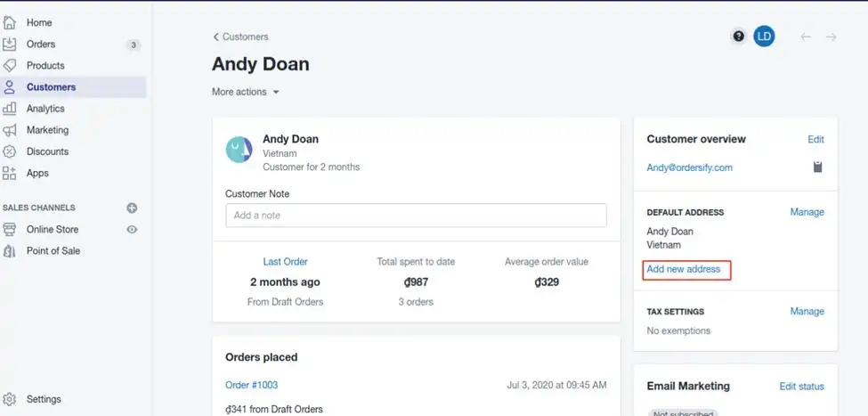Copy email with clipboard icon
The width and height of the screenshot is (868, 416).
click(817, 167)
